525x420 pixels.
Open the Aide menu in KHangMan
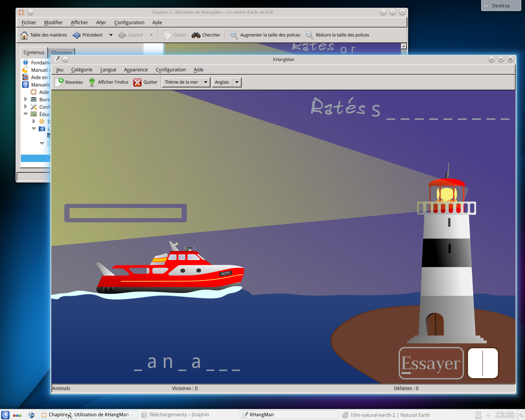click(x=199, y=70)
